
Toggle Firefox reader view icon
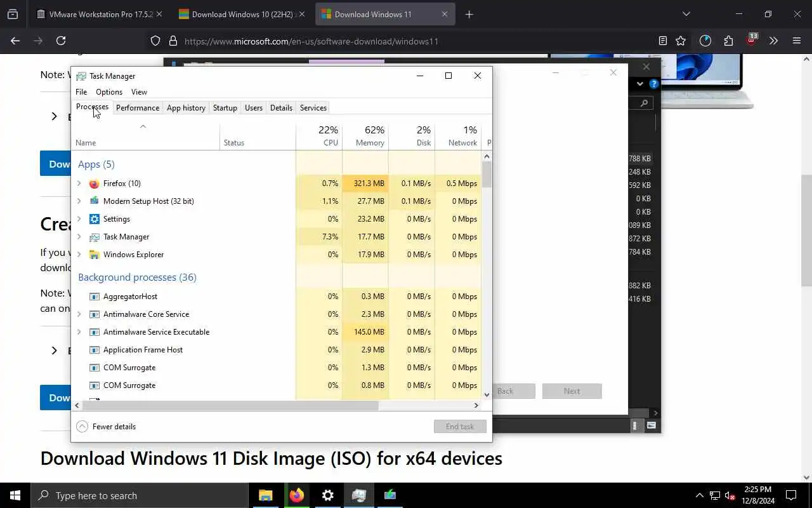pos(663,41)
